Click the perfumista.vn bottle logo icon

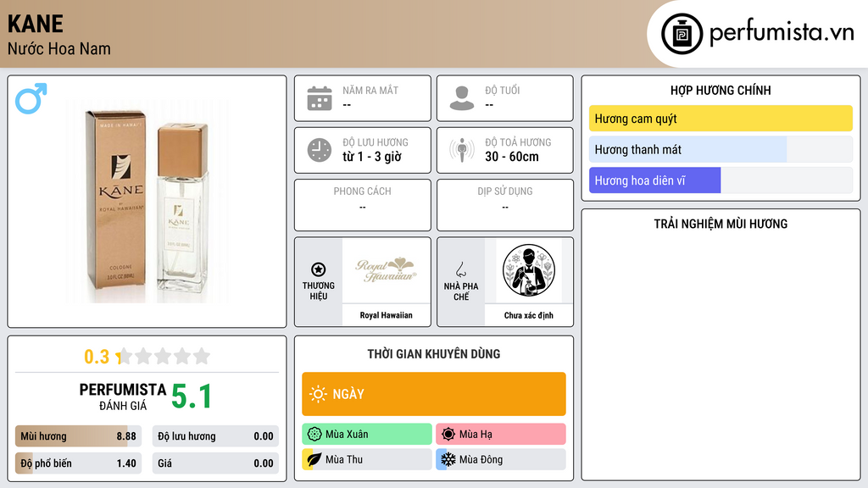pos(682,34)
